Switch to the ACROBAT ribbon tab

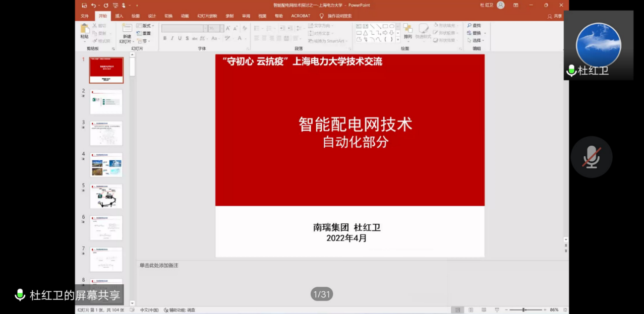coord(301,16)
